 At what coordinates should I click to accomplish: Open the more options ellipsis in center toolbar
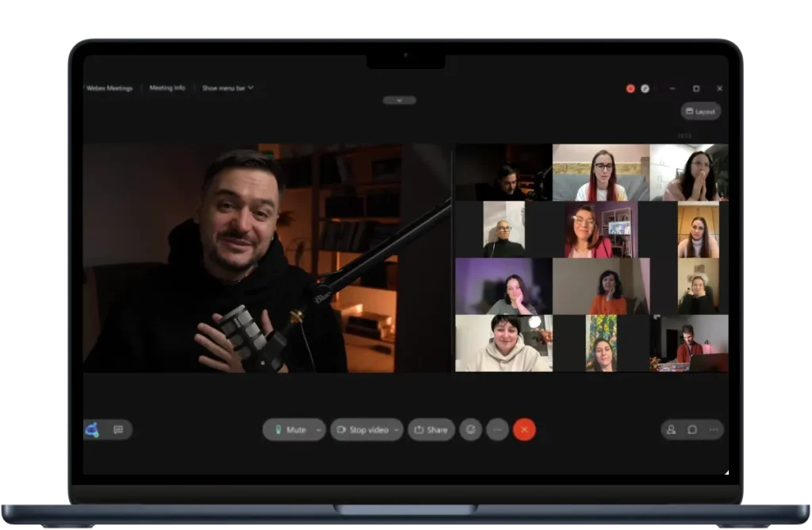497,430
